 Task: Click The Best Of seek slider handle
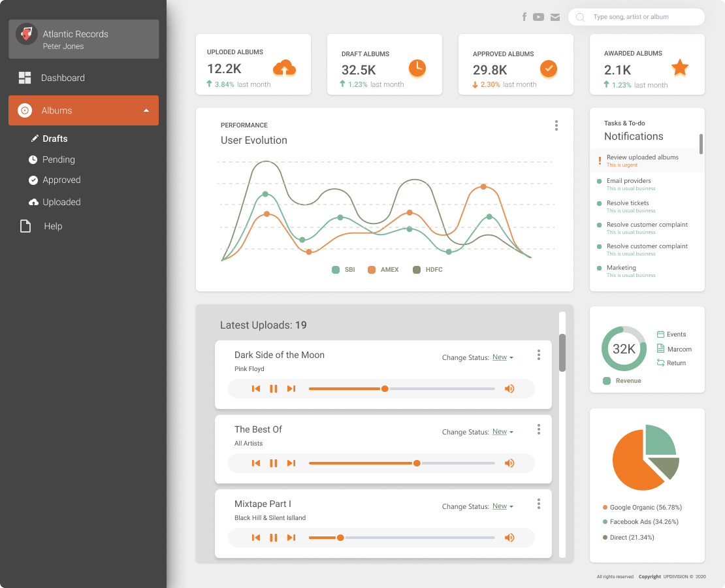pyautogui.click(x=417, y=463)
